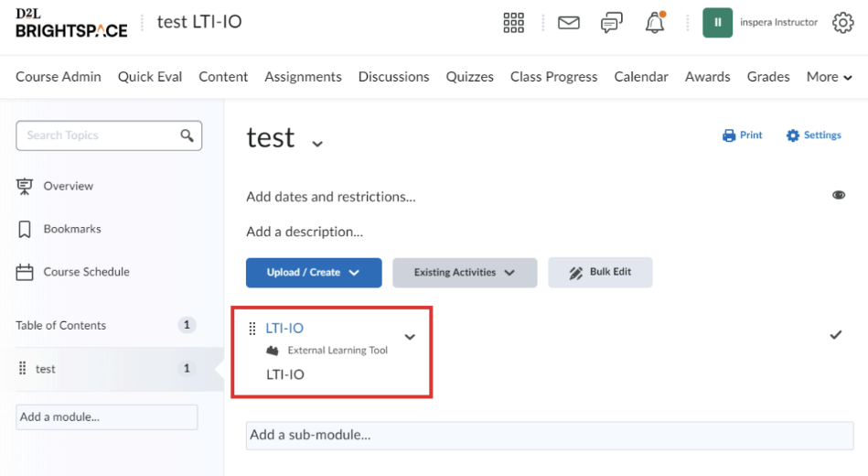868x476 pixels.
Task: Click the Bulk Edit button
Action: click(x=600, y=272)
